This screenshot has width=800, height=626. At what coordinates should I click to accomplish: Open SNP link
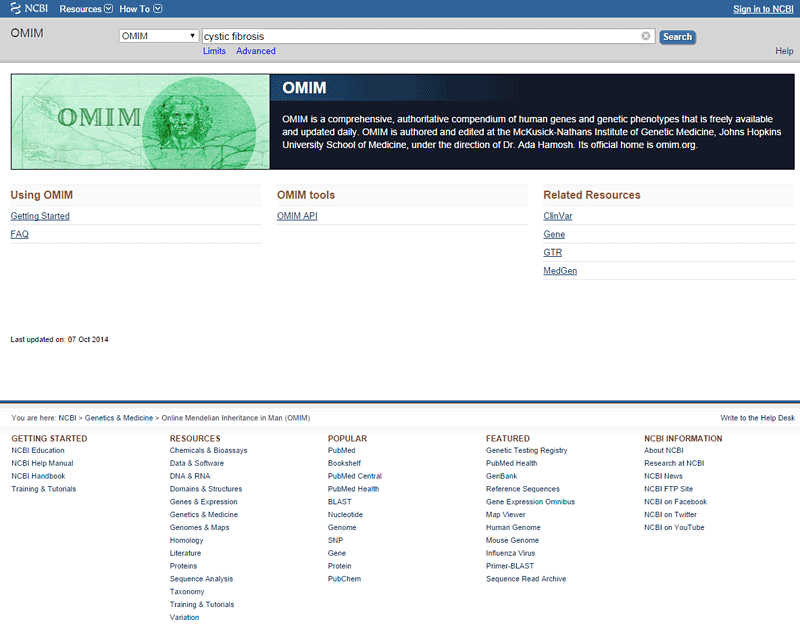pyautogui.click(x=335, y=540)
